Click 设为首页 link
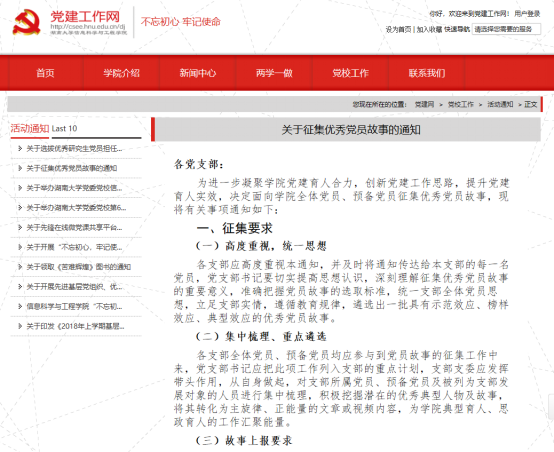This screenshot has height=452, width=554. click(399, 29)
